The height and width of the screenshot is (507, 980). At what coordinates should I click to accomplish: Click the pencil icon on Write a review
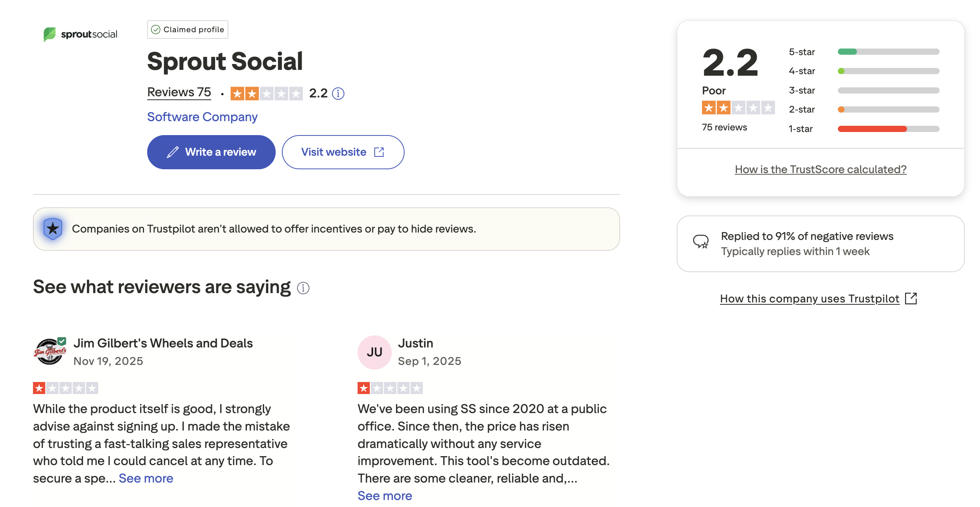(174, 152)
